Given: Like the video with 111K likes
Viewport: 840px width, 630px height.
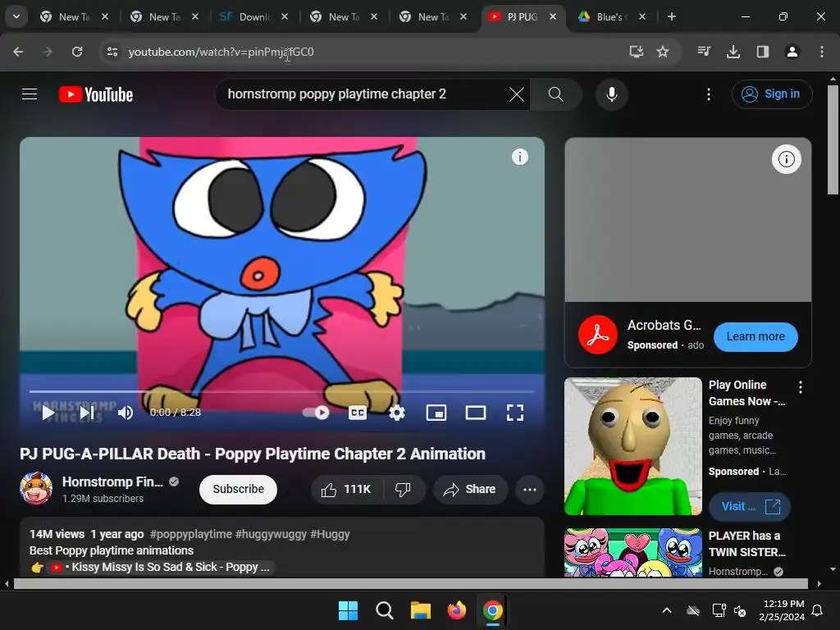Looking at the screenshot, I should (347, 489).
